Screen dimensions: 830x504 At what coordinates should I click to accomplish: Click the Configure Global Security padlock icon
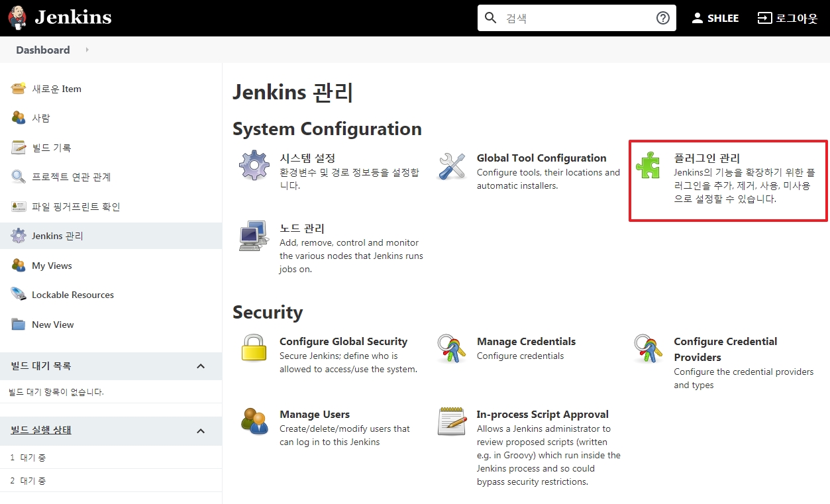tap(254, 348)
